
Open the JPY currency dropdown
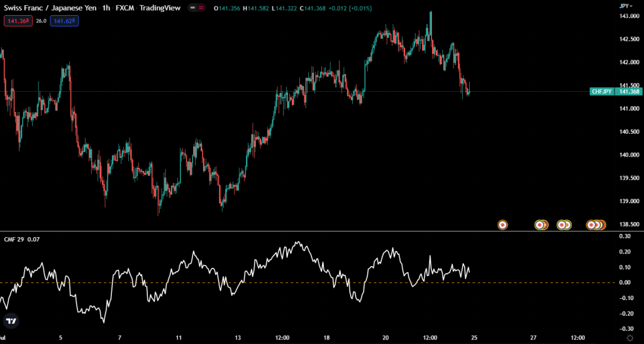(x=626, y=6)
